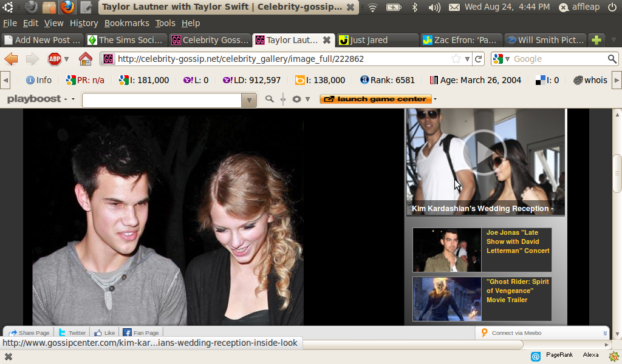Open Google index I: 181,000 entry

pos(144,80)
